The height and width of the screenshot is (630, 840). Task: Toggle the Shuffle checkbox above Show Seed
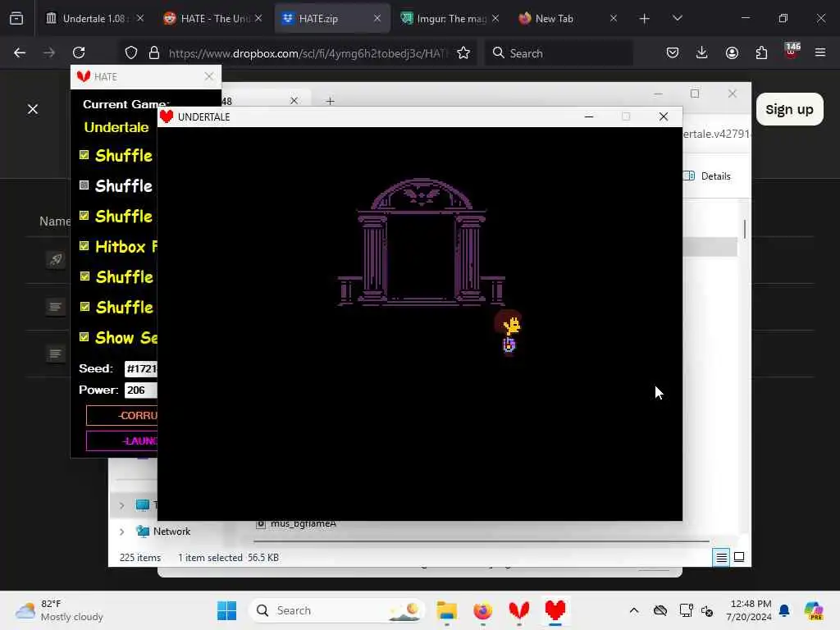tap(84, 307)
